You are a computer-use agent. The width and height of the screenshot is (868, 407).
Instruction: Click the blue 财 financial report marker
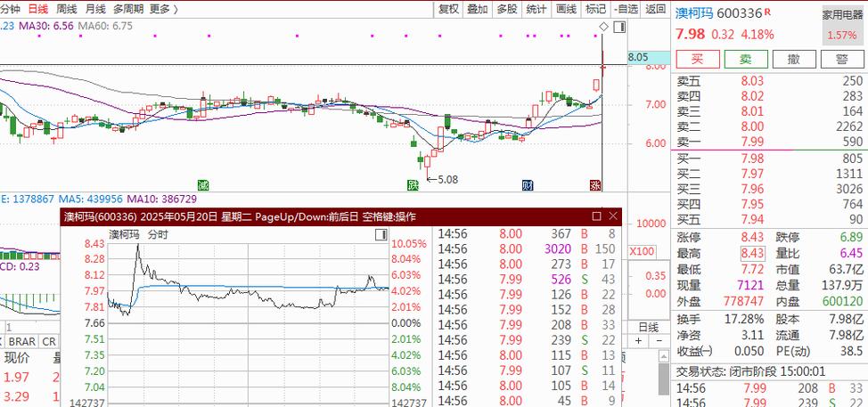(x=528, y=185)
